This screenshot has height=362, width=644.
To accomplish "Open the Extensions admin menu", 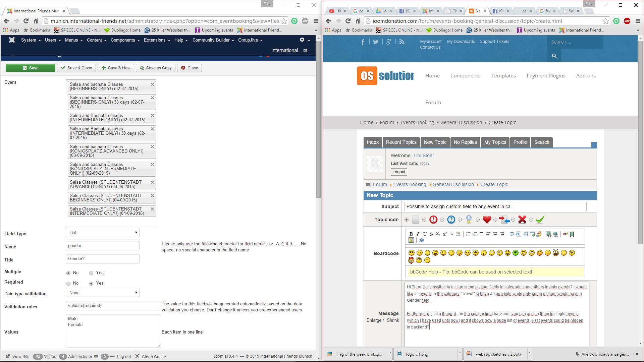I will click(157, 40).
